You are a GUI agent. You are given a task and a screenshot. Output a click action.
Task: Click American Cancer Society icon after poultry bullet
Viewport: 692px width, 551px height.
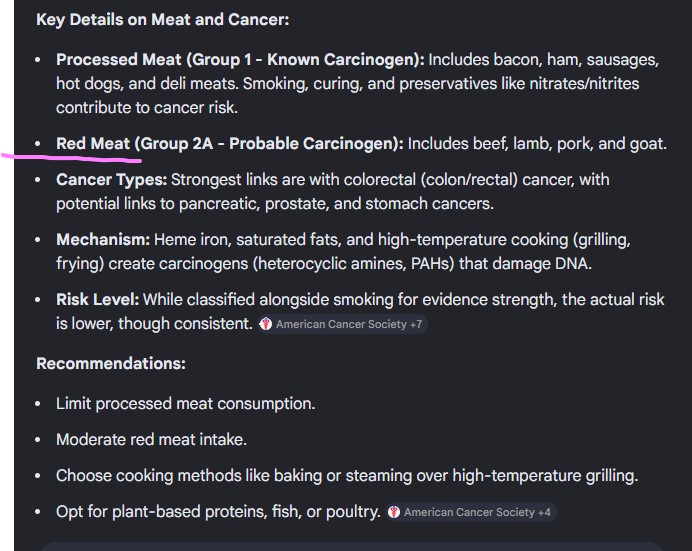click(x=394, y=512)
